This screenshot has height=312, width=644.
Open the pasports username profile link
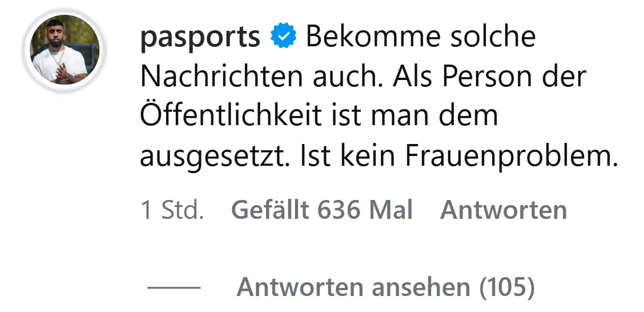tap(200, 38)
